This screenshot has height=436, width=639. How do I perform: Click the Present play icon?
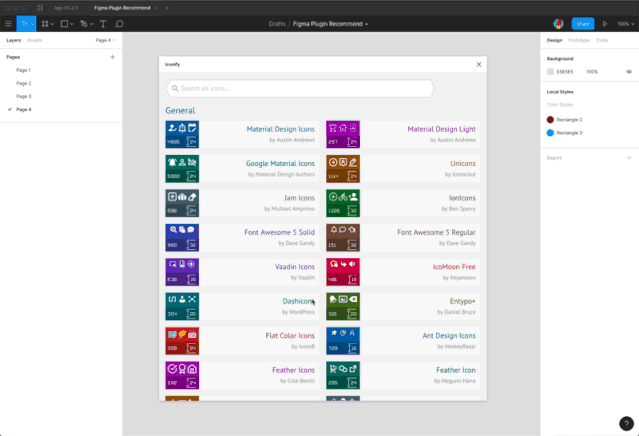[605, 24]
